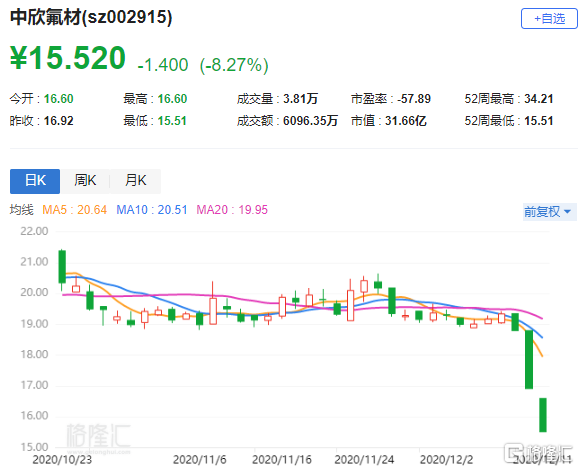
Task: Click the 市值 31.66亿 market cap value
Action: [x=388, y=121]
